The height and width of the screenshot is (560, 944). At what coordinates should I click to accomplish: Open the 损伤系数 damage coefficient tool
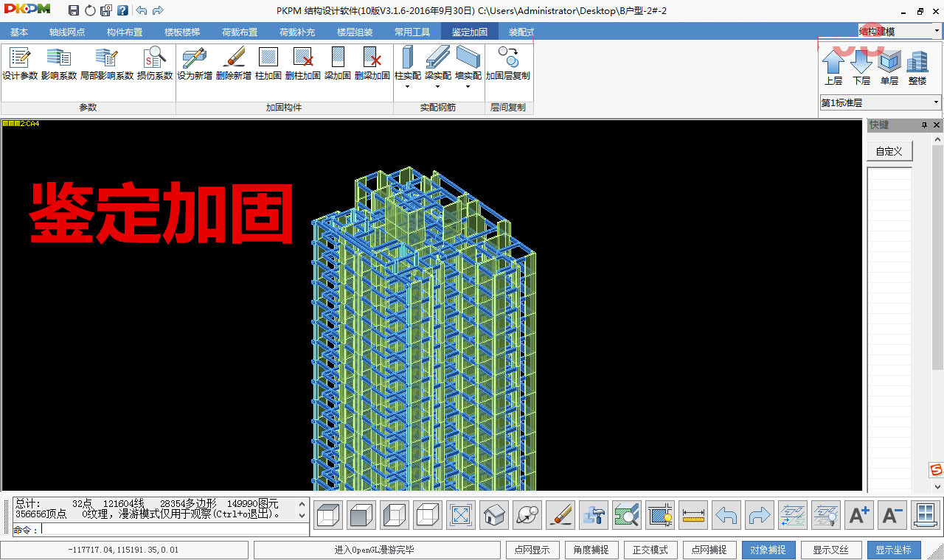coord(155,63)
